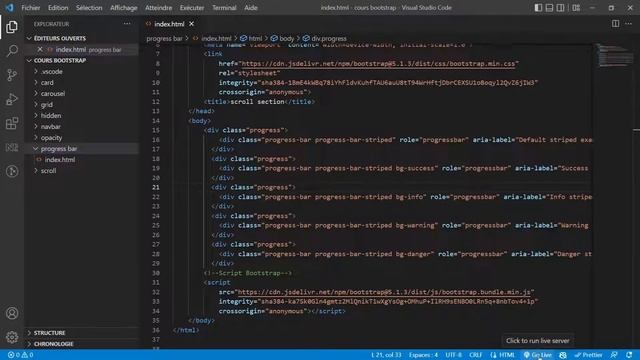
Task: Open index.html under progress bar folder
Action: click(x=82, y=160)
